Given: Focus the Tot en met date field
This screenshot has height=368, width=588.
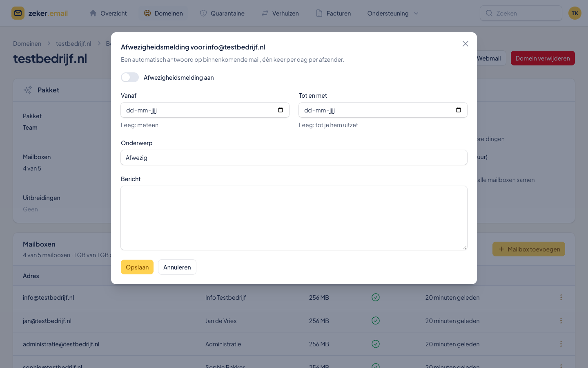Looking at the screenshot, I should pyautogui.click(x=383, y=110).
